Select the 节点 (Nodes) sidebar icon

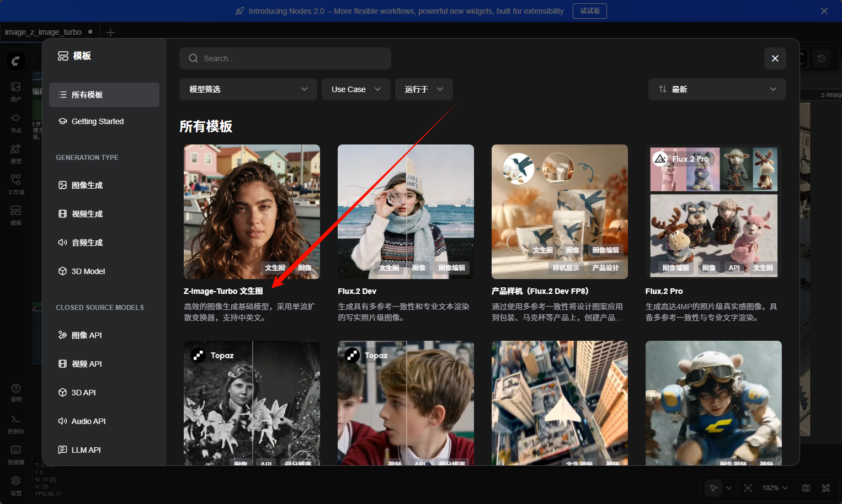click(15, 122)
